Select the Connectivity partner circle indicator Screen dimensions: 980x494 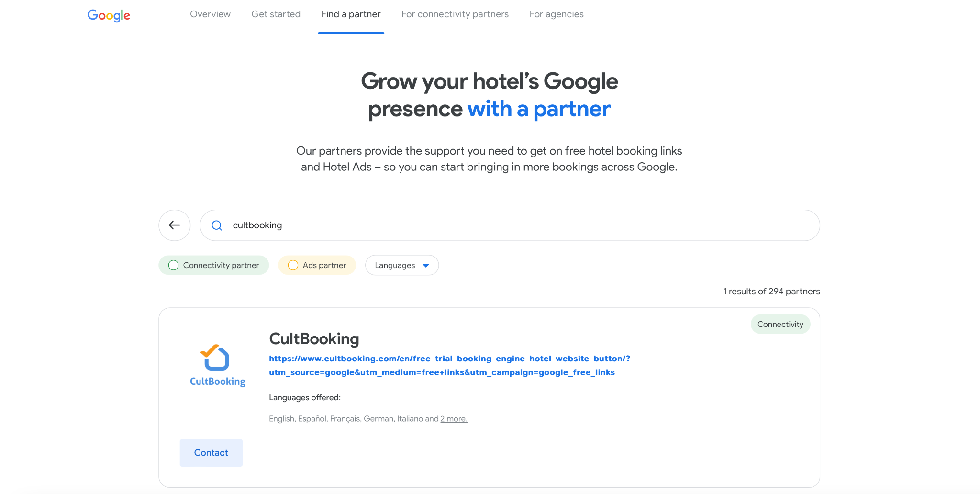tap(174, 265)
